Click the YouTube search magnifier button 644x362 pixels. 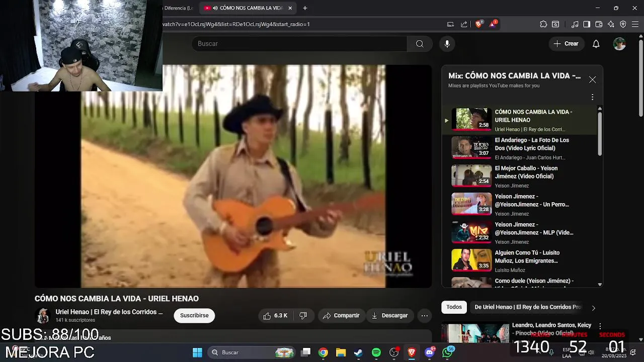pyautogui.click(x=420, y=44)
